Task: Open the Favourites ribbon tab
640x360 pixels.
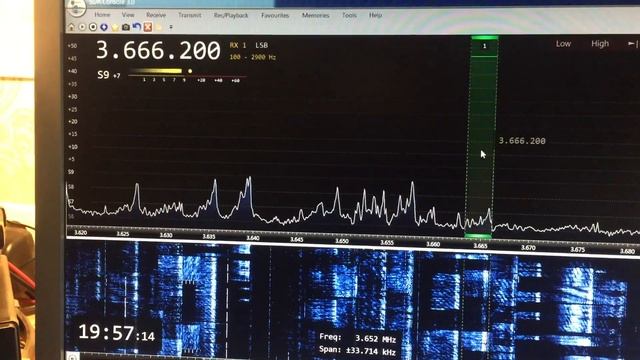Action: pos(275,16)
